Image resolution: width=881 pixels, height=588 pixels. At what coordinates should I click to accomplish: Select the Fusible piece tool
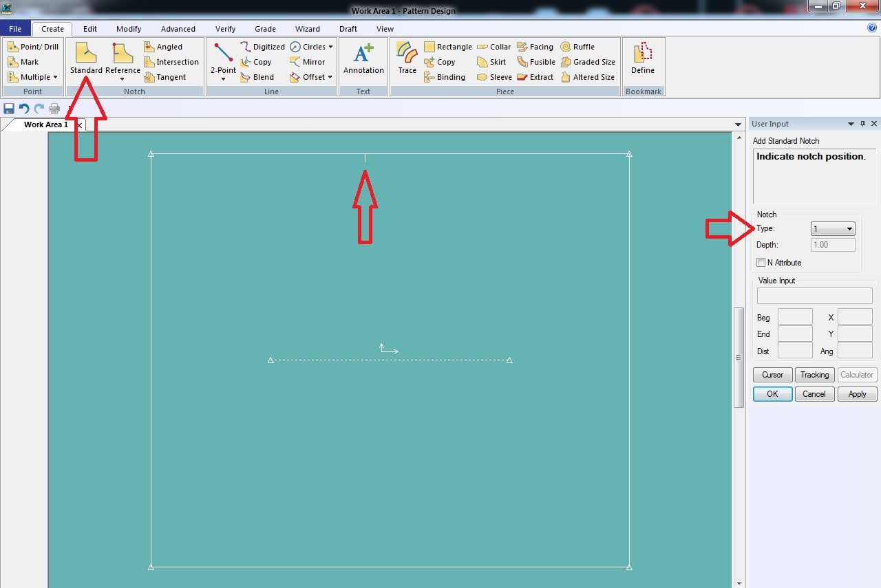tap(535, 62)
